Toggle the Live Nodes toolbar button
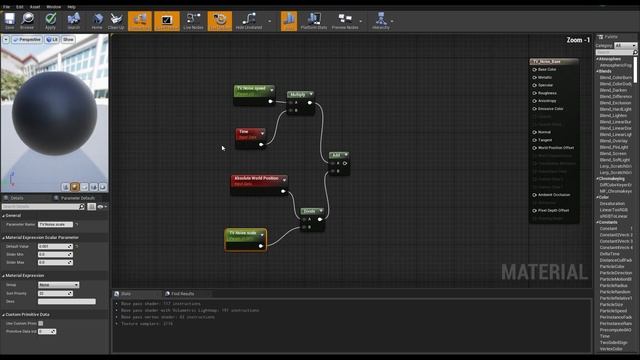Screen dimensions: 640x360 coord(193,20)
